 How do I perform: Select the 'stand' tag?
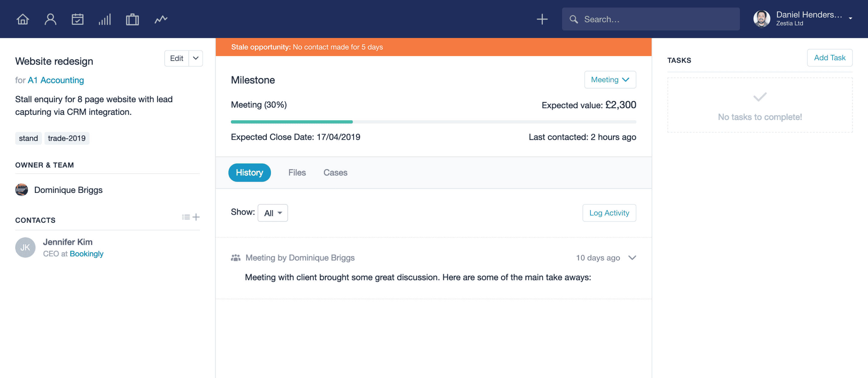point(28,138)
